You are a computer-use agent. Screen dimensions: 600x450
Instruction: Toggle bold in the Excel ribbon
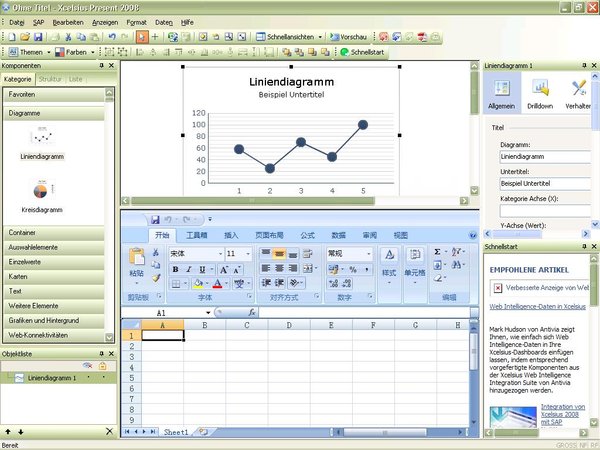176,269
